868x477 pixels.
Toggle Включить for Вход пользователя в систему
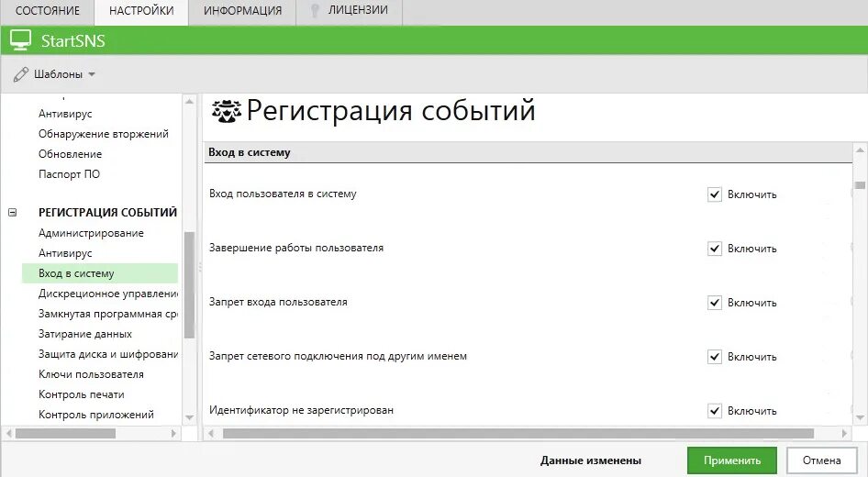[715, 194]
